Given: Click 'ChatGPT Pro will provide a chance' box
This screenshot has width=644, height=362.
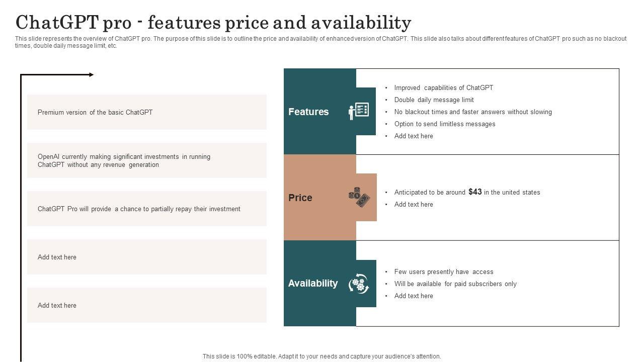Looking at the screenshot, I should [146, 209].
